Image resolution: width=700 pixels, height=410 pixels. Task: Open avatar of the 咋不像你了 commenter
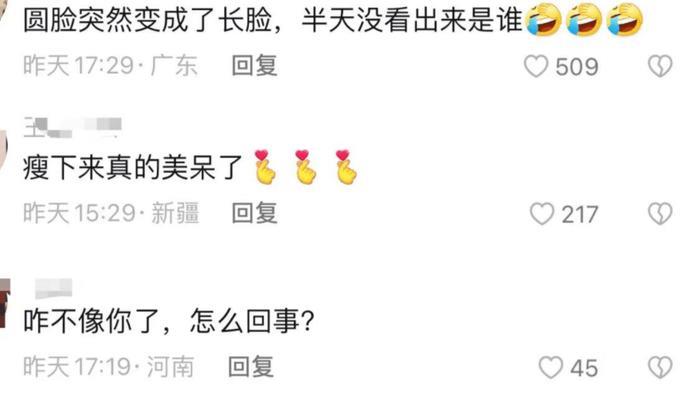pos(4,303)
